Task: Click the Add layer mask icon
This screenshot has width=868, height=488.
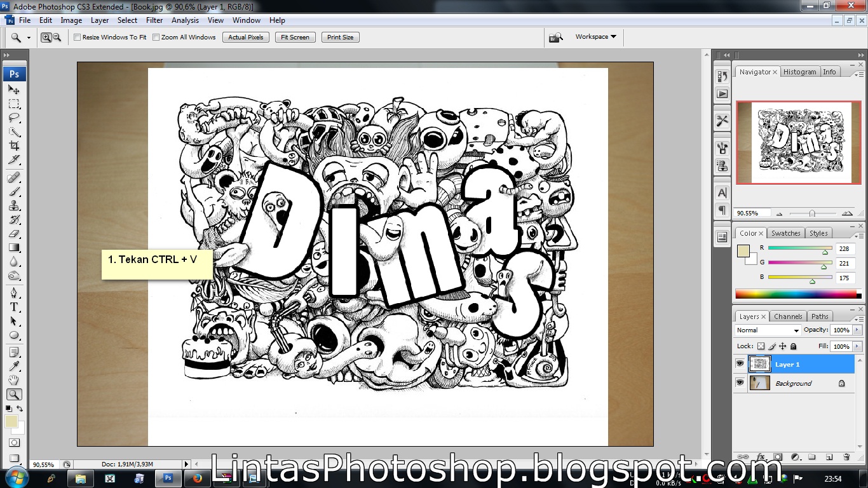Action: (x=778, y=457)
